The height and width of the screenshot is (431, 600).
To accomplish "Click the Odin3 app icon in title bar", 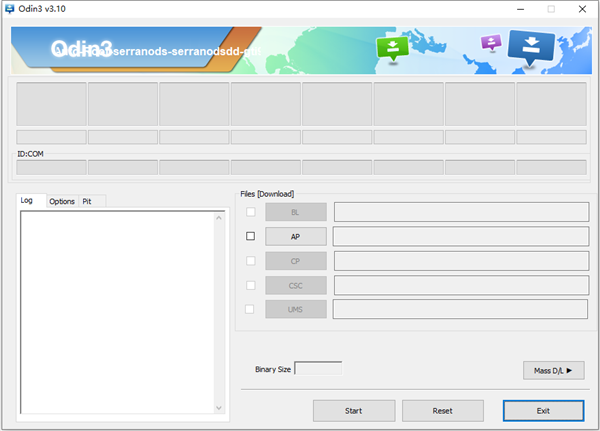I will pyautogui.click(x=9, y=9).
